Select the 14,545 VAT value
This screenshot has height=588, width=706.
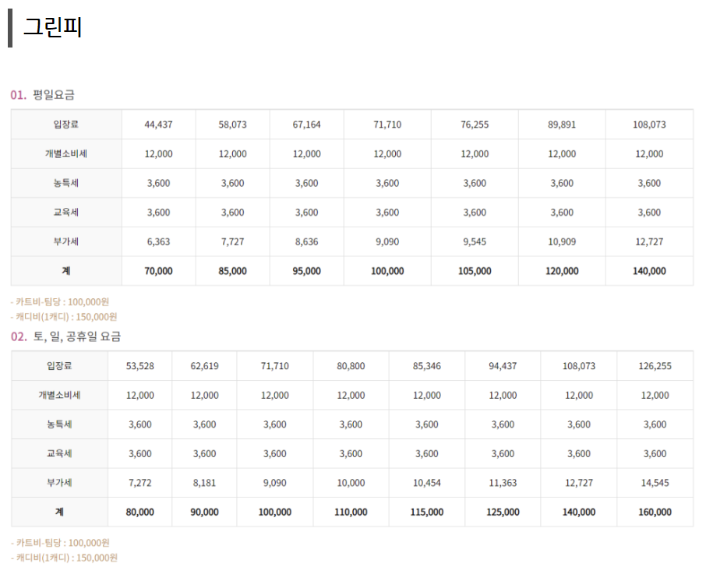[x=655, y=483]
